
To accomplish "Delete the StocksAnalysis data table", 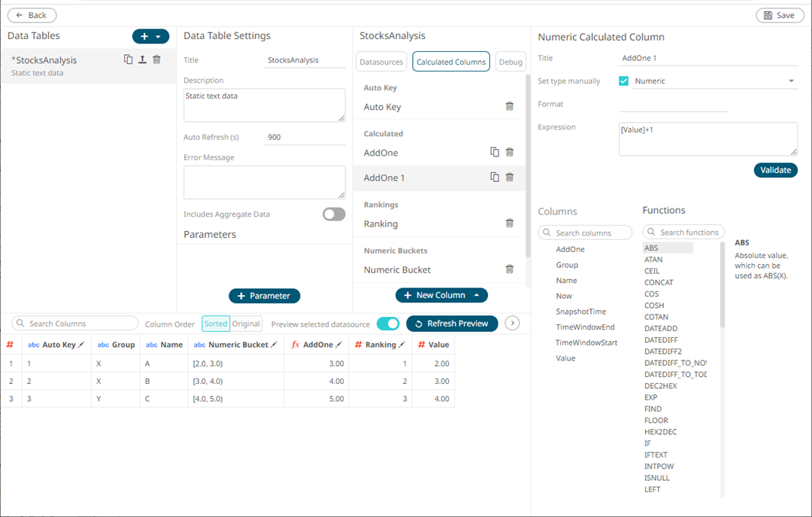I will click(156, 59).
